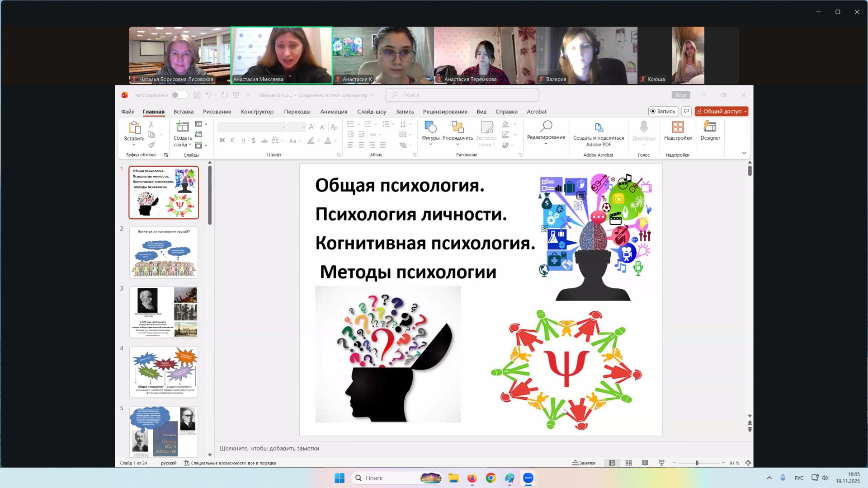Image resolution: width=868 pixels, height=488 pixels.
Task: Open the Designer pane icon
Action: coord(710,127)
